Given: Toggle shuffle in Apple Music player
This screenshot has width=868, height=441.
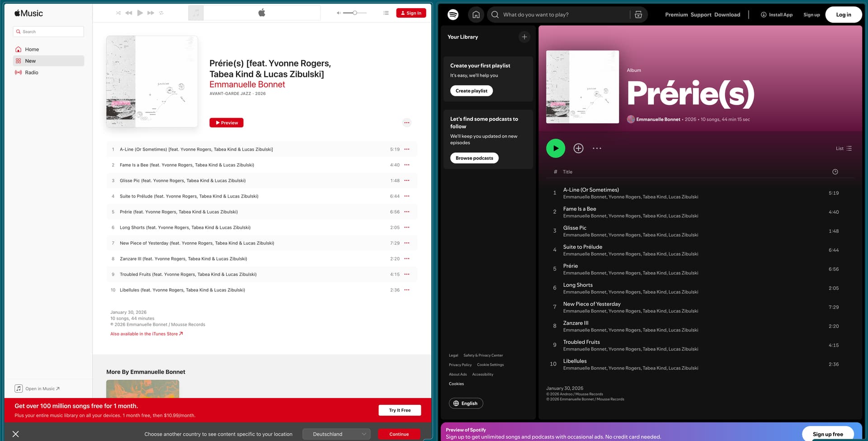Looking at the screenshot, I should click(x=118, y=13).
